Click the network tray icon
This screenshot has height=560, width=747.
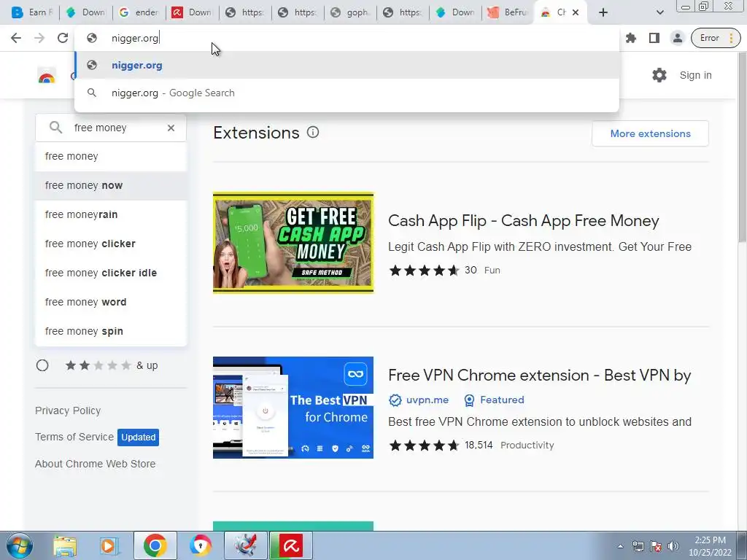(638, 546)
